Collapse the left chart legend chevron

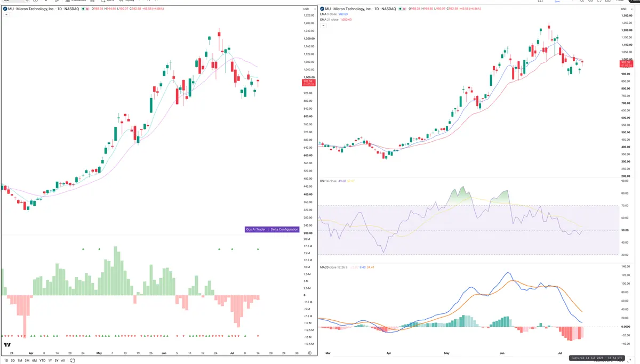(x=5, y=14)
